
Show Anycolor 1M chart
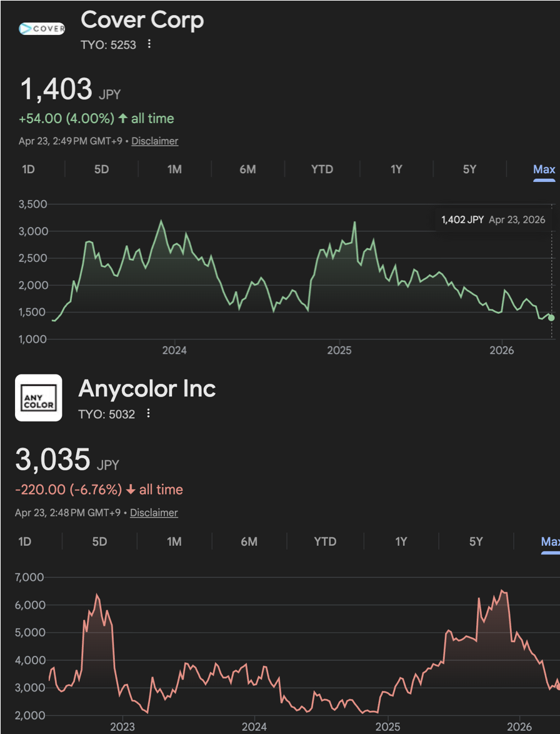point(174,541)
